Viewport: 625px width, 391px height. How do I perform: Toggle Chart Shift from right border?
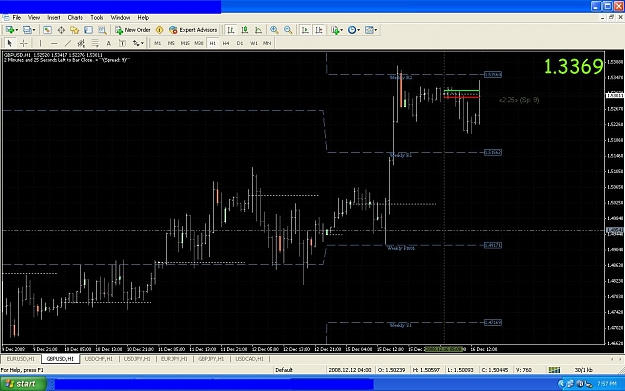319,30
